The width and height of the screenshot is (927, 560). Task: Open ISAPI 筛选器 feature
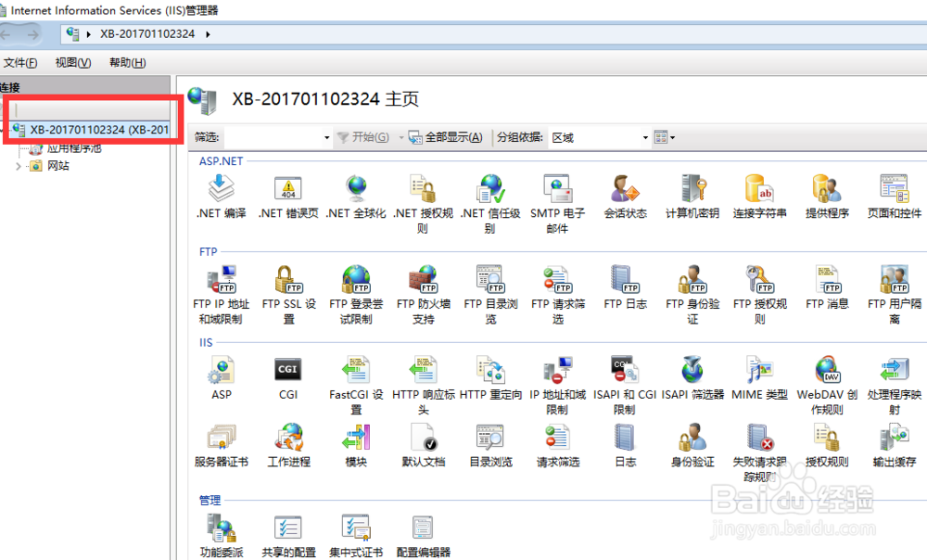(x=692, y=378)
